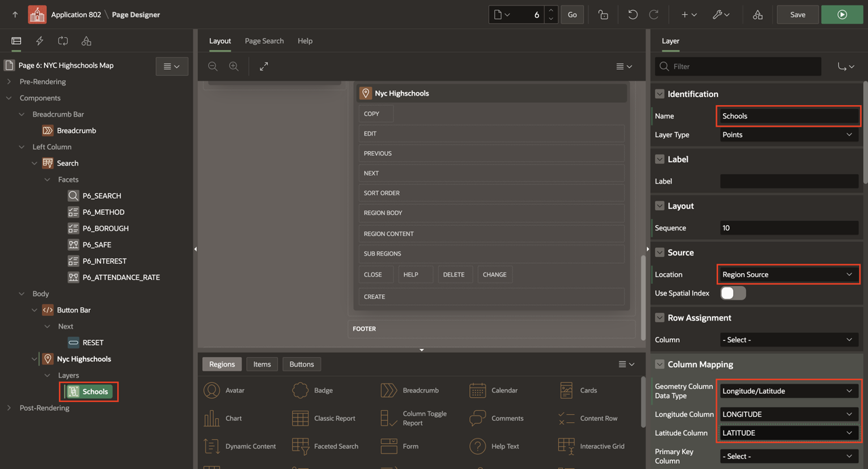This screenshot has height=469, width=868.
Task: Open the Layer Type dropdown
Action: [789, 135]
